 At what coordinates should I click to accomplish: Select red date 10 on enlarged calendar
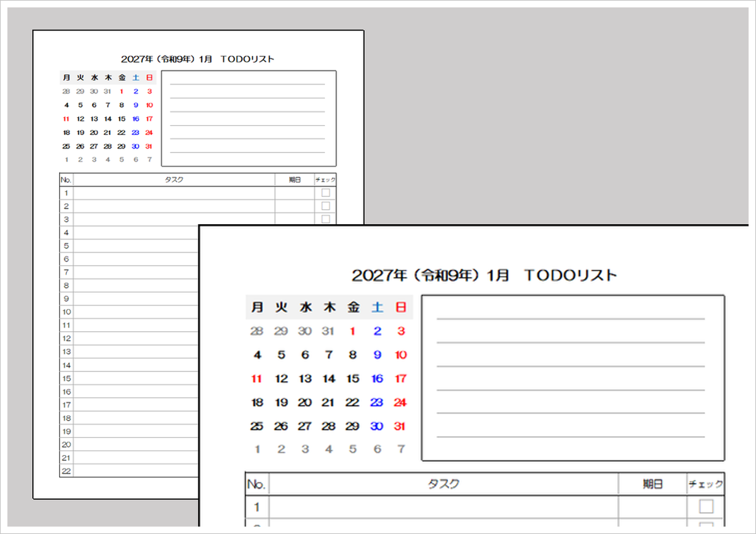(x=401, y=355)
